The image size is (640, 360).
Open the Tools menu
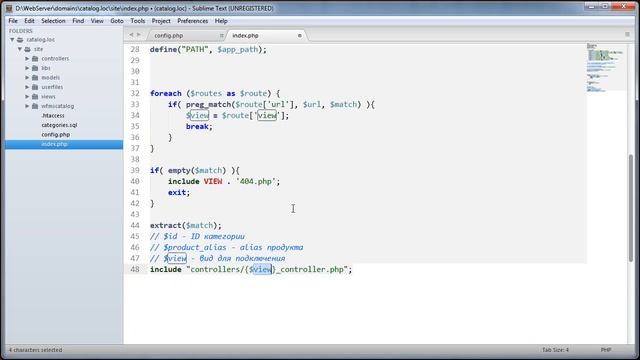pos(138,21)
